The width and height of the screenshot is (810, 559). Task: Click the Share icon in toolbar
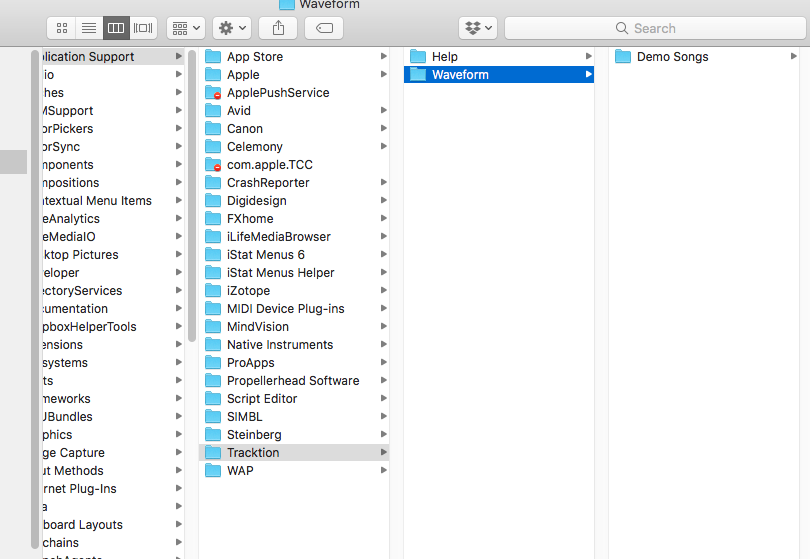point(278,28)
